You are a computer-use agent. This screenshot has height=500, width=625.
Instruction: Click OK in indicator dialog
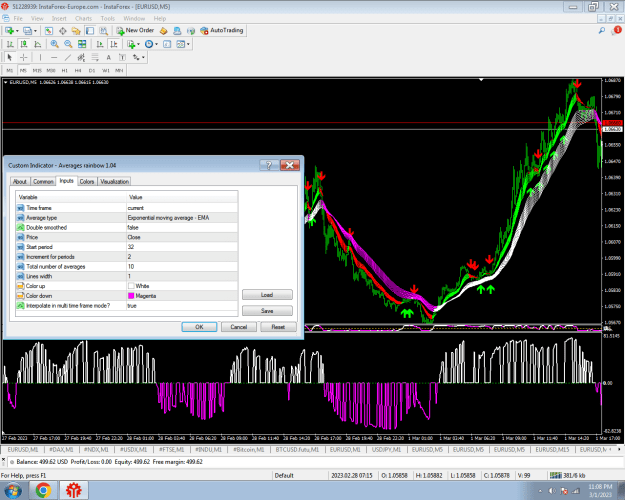pyautogui.click(x=199, y=327)
